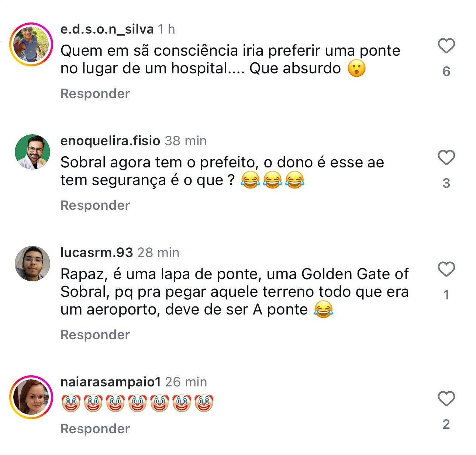Like naiarasampaio1's clown emoji comment

446,399
